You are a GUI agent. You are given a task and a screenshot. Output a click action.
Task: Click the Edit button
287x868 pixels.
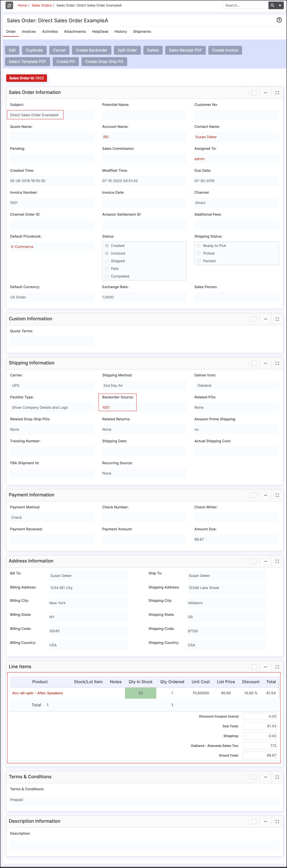coord(12,50)
